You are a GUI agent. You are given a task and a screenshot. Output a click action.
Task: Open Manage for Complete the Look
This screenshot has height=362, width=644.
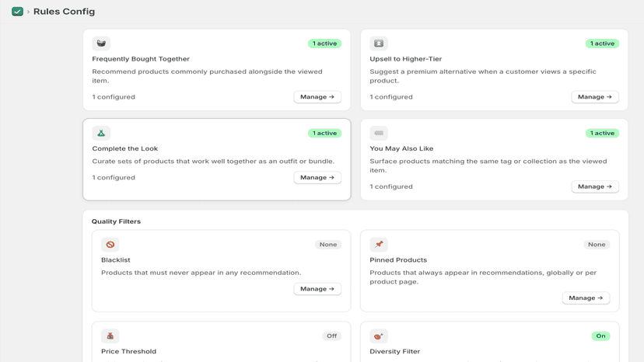[317, 178]
